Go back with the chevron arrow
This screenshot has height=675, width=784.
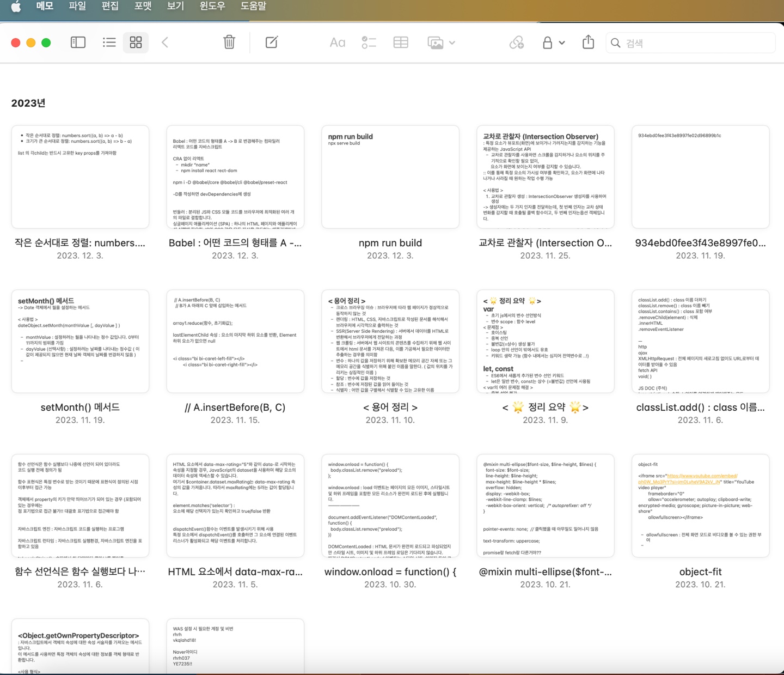coord(165,42)
